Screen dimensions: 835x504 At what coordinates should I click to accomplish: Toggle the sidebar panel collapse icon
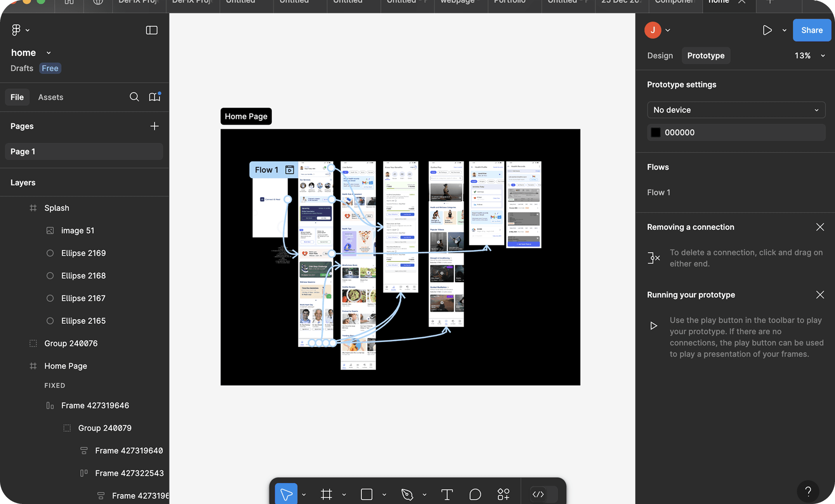coord(151,30)
